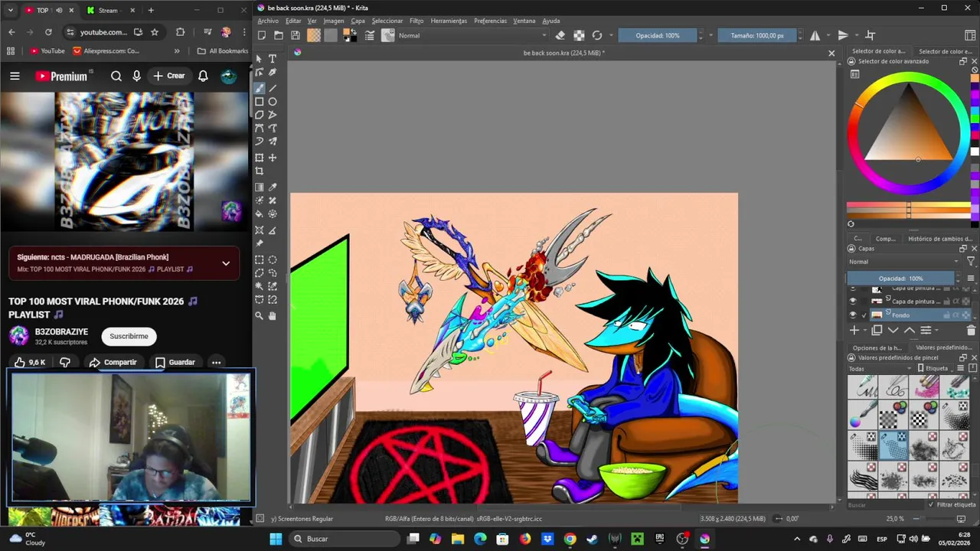Select the Rectangular Selection tool
The width and height of the screenshot is (980, 551).
pos(260,259)
